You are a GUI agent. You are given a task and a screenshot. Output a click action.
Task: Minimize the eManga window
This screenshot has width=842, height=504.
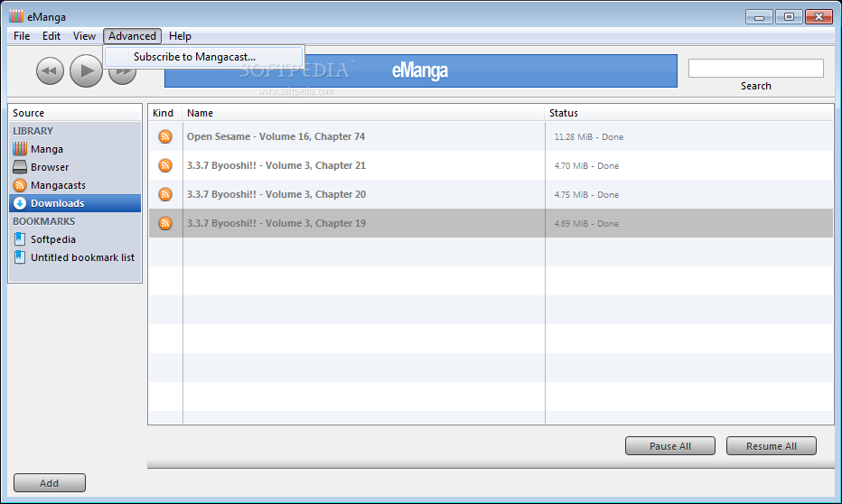(759, 17)
